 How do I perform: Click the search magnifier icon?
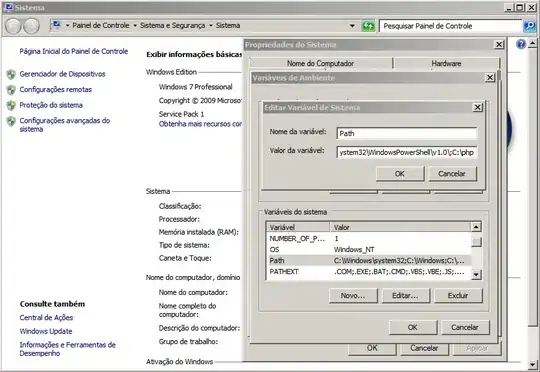point(529,26)
